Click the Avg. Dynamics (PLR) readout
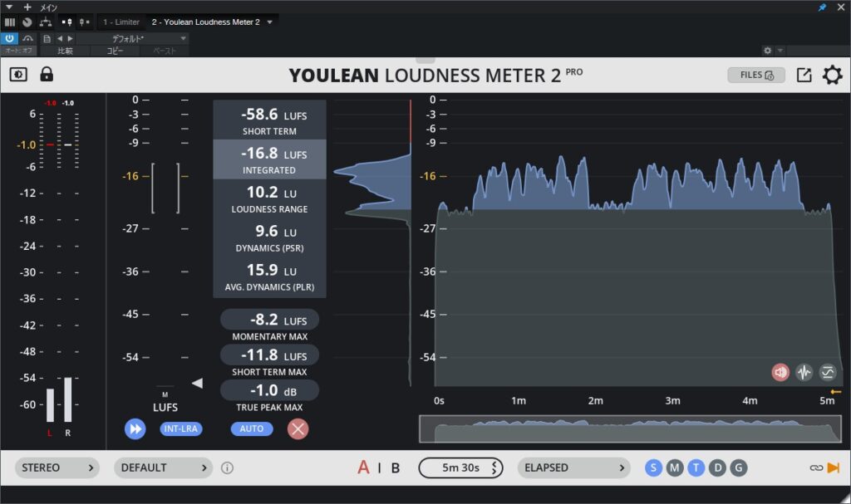 270,276
